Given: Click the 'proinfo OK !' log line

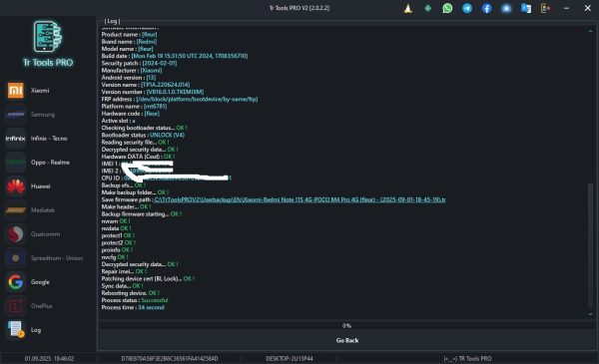Looking at the screenshot, I should [x=117, y=250].
